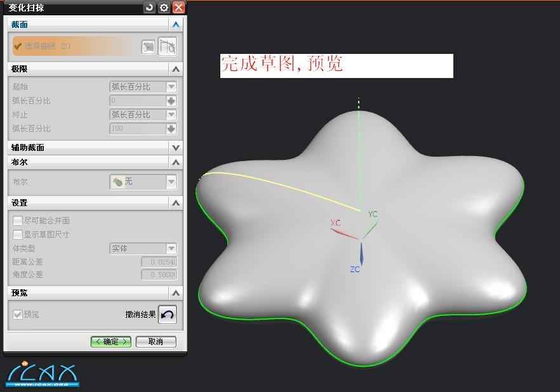Image resolution: width=560 pixels, height=392 pixels.
Task: Click the 角度公差 value field
Action: [159, 275]
